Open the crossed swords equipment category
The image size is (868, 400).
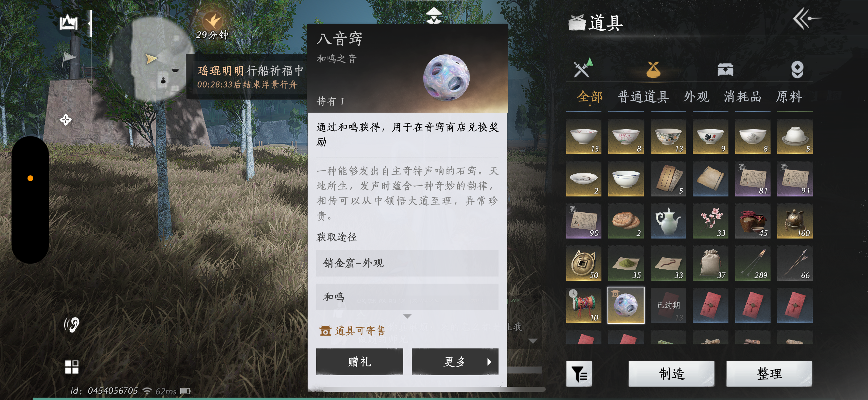[x=583, y=69]
